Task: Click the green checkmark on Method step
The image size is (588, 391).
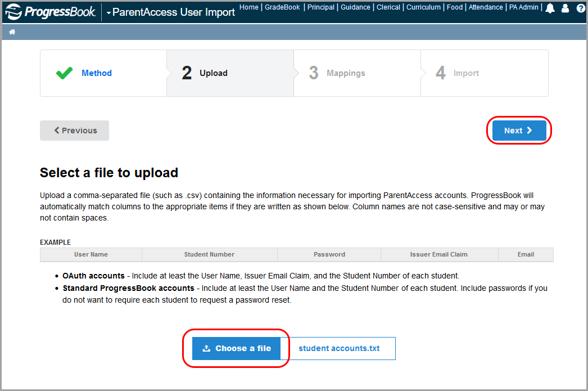Action: [64, 73]
